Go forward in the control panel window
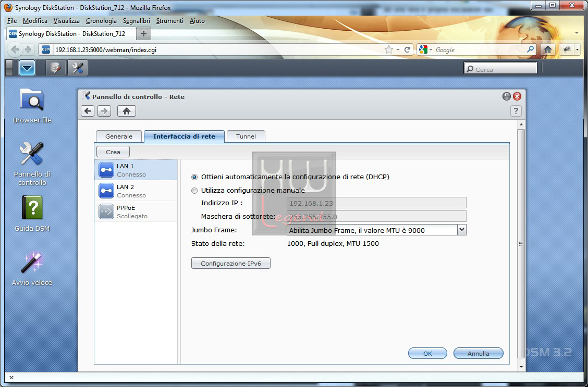Image resolution: width=588 pixels, height=387 pixels. (x=104, y=111)
